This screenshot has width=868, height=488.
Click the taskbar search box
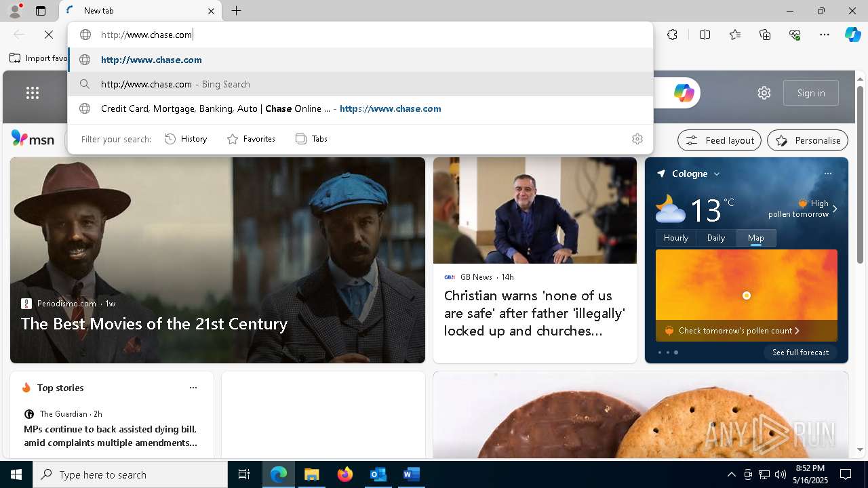click(x=130, y=474)
